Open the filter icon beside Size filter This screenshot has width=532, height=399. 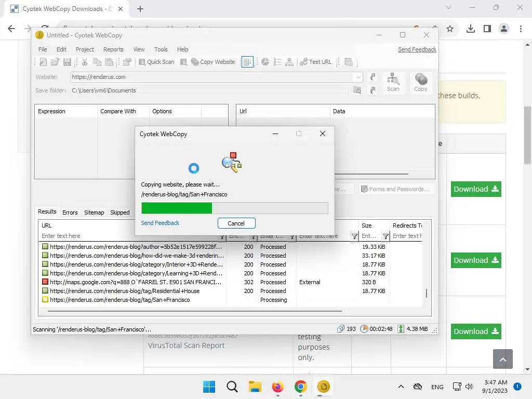tap(385, 236)
